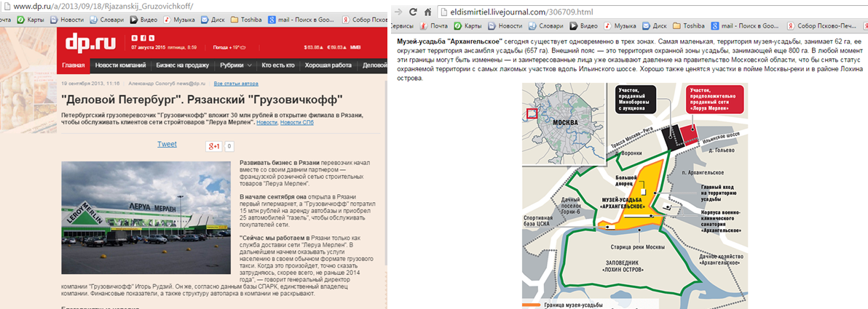
Task: Open mail - Поиск в Goo bookmark in dp.ru window
Action: click(x=300, y=20)
